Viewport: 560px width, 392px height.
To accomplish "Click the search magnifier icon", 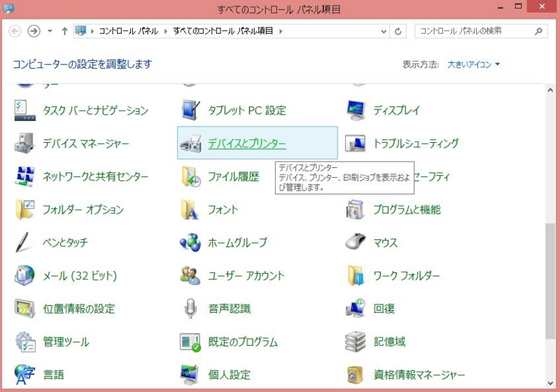I will click(538, 31).
